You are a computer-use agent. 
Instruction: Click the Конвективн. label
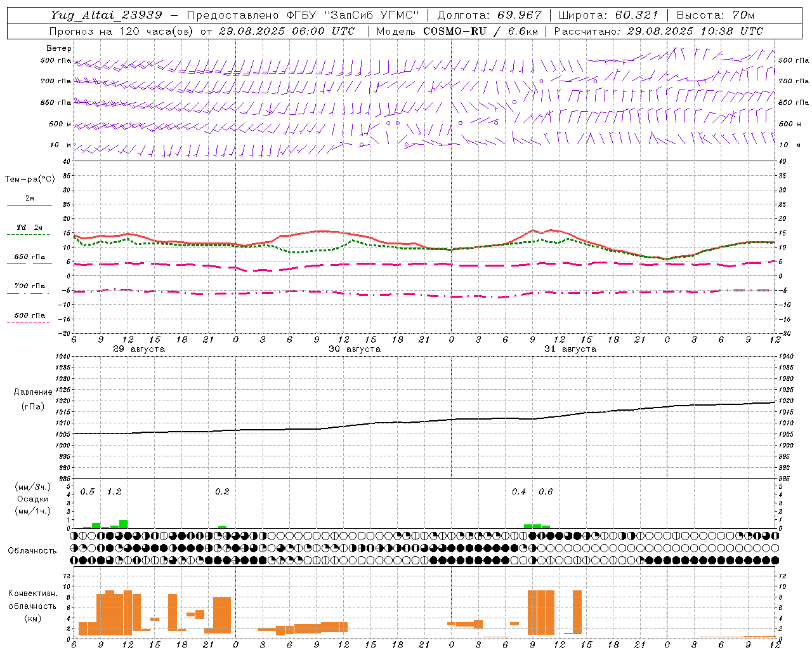[x=32, y=594]
